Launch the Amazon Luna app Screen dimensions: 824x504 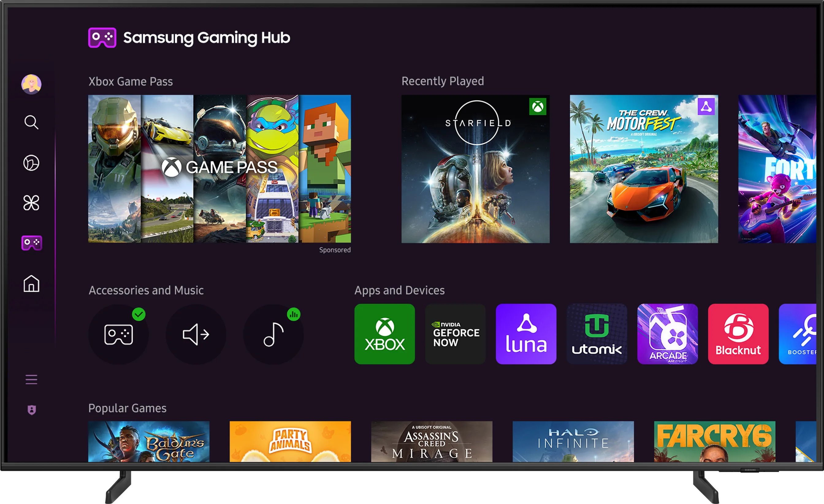[x=526, y=334]
